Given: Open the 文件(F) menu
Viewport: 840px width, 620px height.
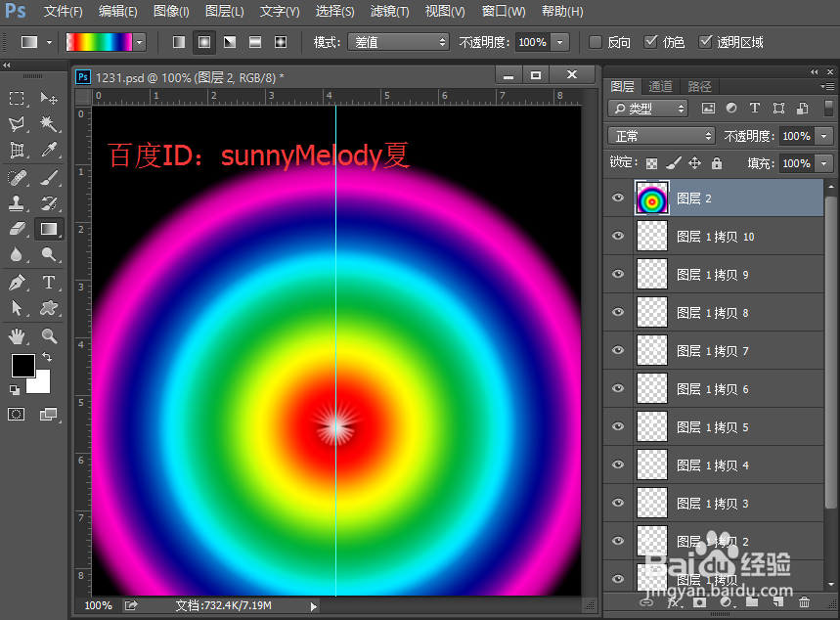Looking at the screenshot, I should pyautogui.click(x=64, y=12).
